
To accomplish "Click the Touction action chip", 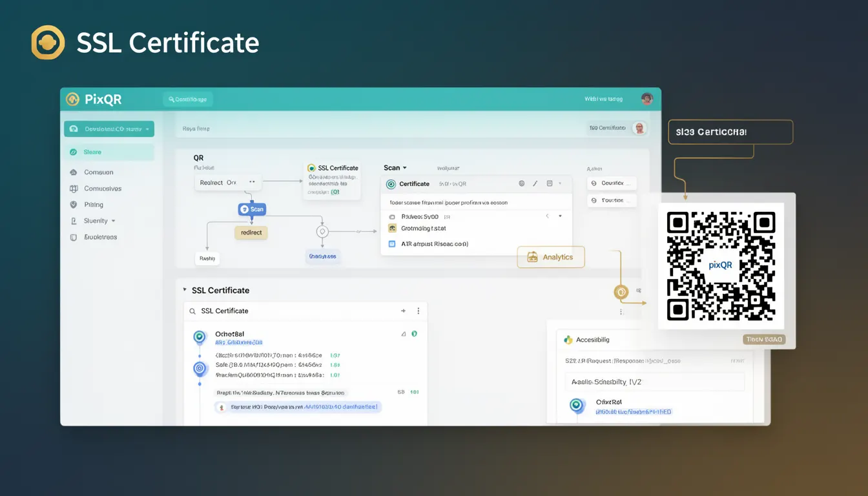I will tap(612, 201).
